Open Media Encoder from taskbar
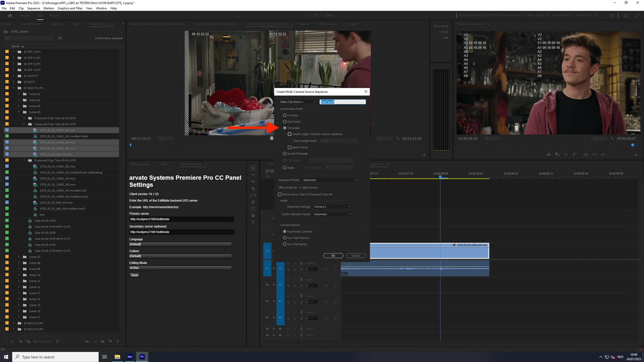Screen dimensions: 644x362 130,357
